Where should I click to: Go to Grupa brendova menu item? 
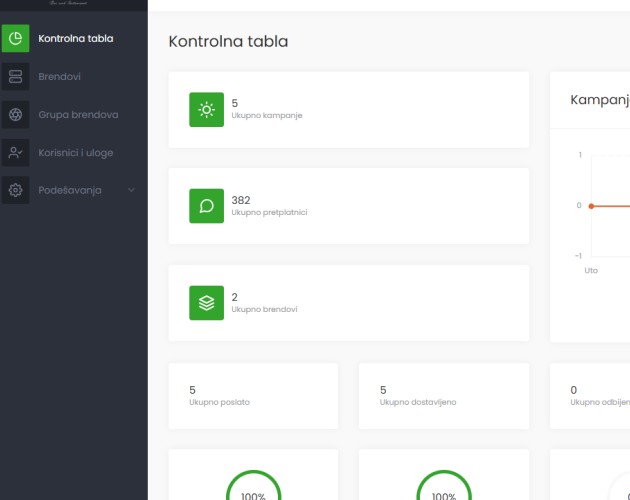[x=78, y=115]
